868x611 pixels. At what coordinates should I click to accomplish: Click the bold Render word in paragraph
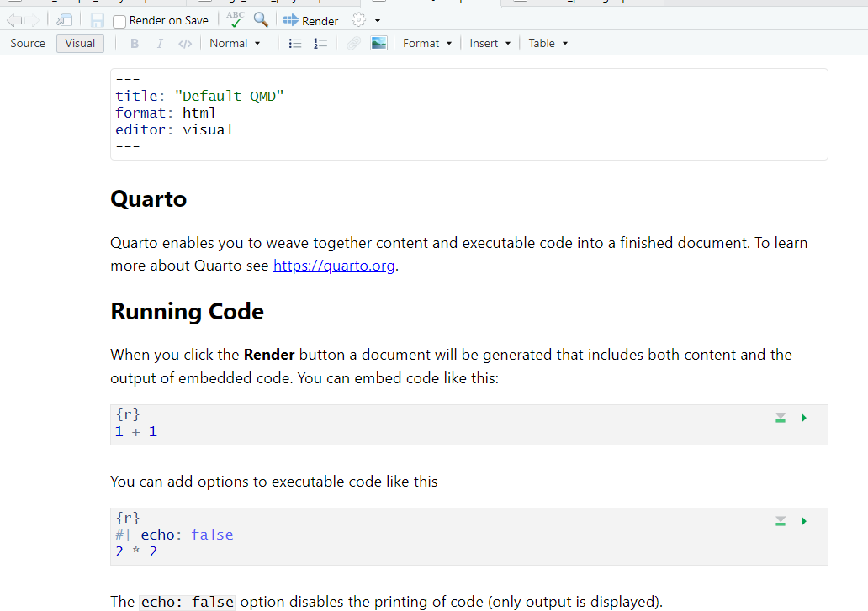pos(269,355)
